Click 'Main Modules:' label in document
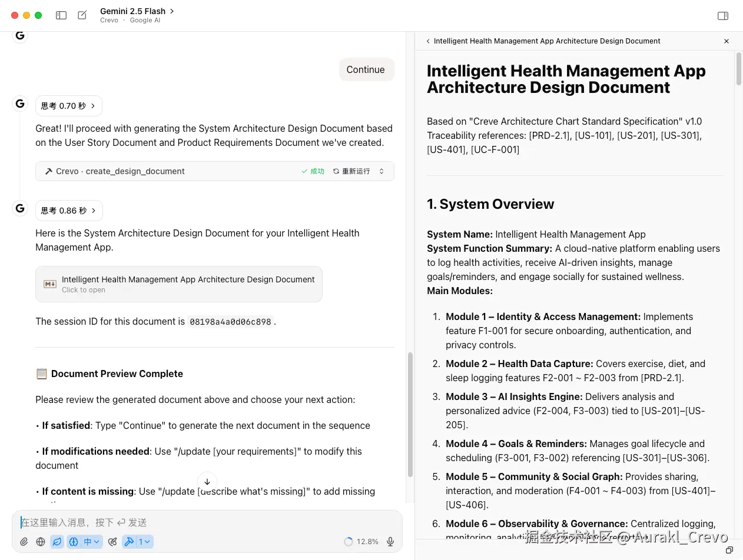The height and width of the screenshot is (560, 743). point(460,291)
